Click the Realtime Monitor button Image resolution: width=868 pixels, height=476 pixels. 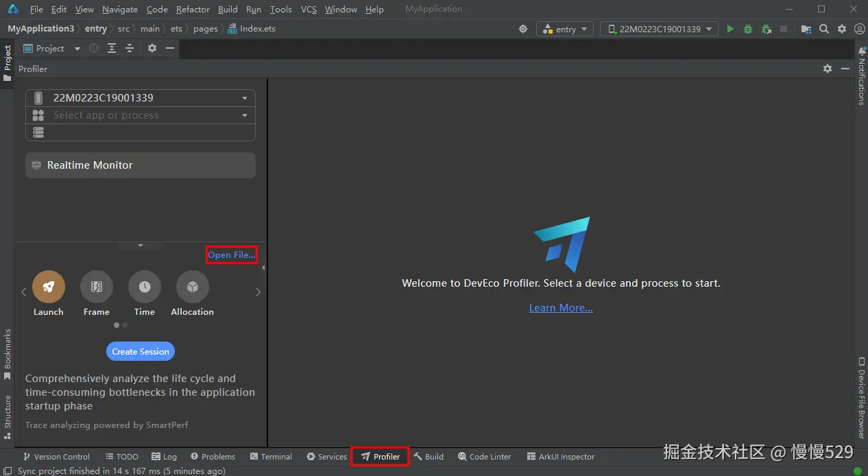(141, 165)
